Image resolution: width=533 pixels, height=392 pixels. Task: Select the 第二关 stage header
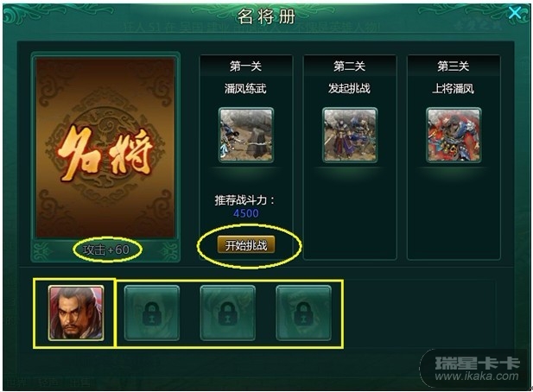350,66
